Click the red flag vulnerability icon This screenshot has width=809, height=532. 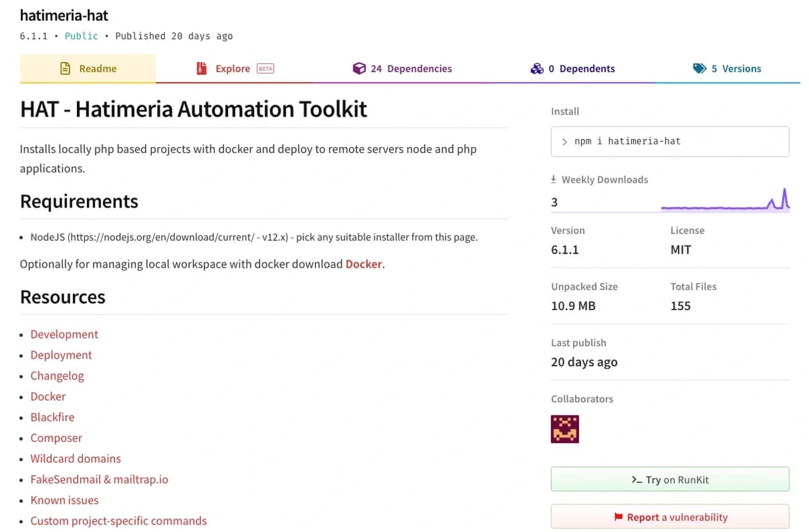pyautogui.click(x=618, y=517)
